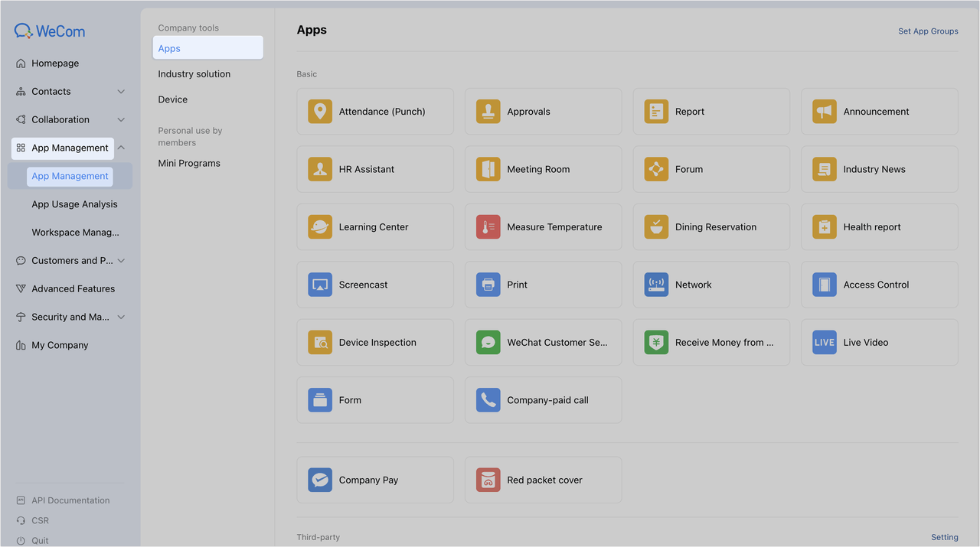Click the Set App Groups link
This screenshot has width=980, height=547.
[928, 31]
